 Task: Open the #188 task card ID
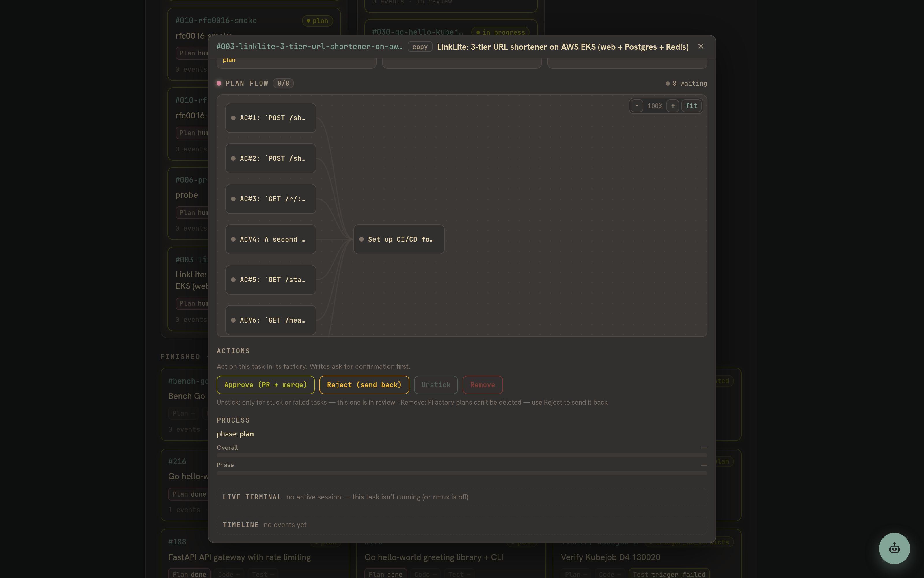(177, 542)
